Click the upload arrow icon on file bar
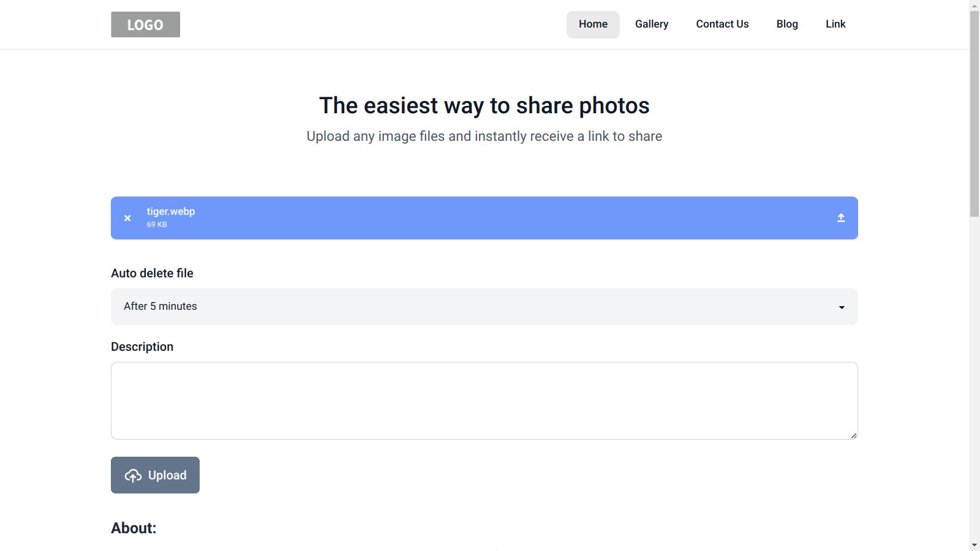Image resolution: width=980 pixels, height=551 pixels. click(x=841, y=218)
